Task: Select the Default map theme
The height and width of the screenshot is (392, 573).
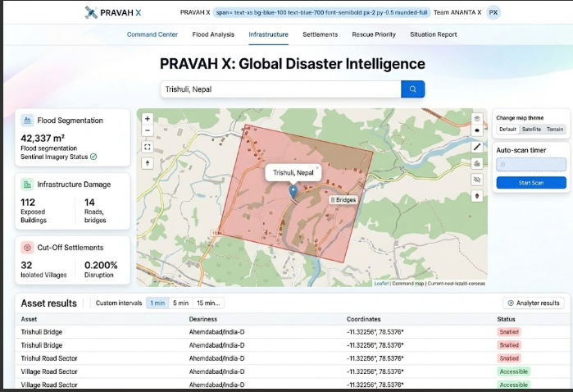Action: (x=507, y=129)
